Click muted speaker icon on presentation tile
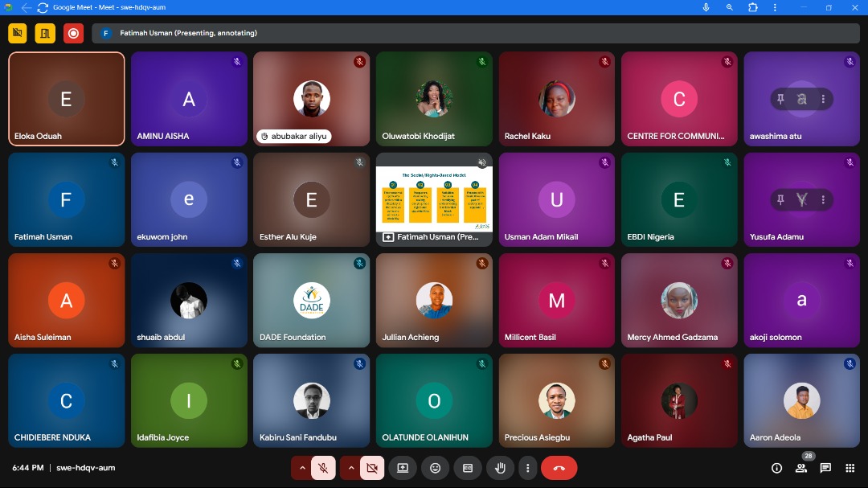The height and width of the screenshot is (488, 868). [x=482, y=162]
